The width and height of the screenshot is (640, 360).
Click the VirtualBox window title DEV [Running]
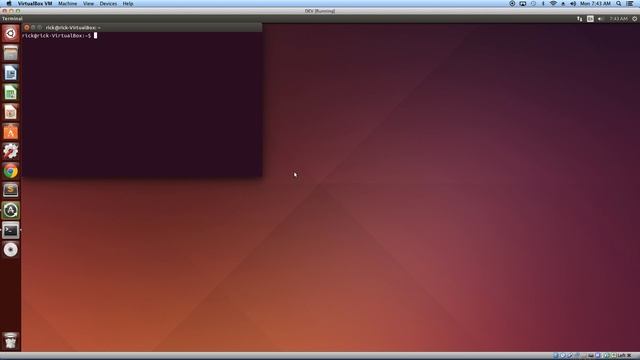tap(320, 11)
